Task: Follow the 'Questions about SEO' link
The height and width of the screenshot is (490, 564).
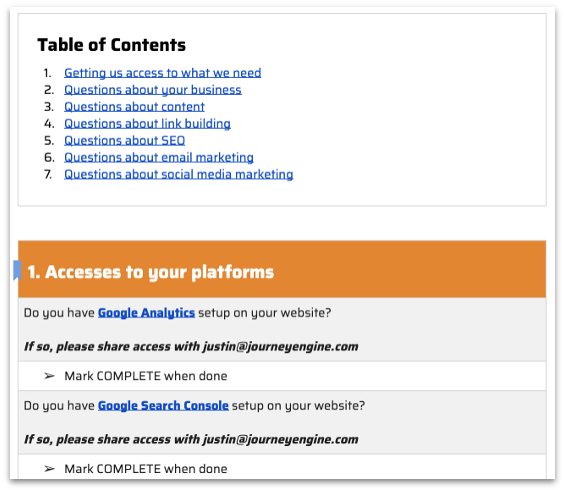Action: (124, 141)
